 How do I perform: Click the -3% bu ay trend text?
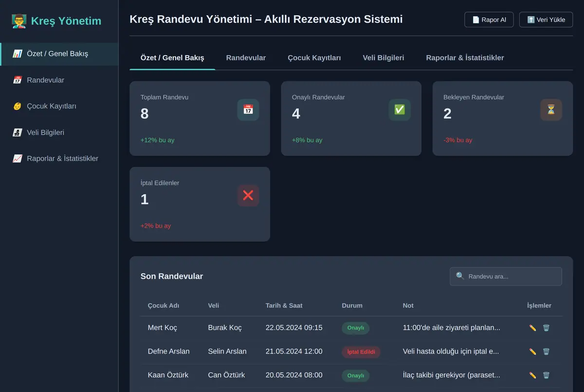[x=458, y=140]
